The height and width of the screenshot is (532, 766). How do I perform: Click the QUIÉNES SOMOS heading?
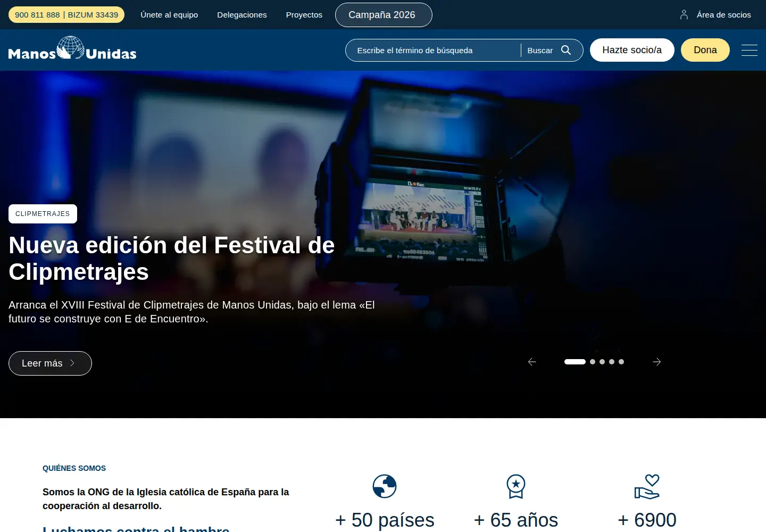74,468
